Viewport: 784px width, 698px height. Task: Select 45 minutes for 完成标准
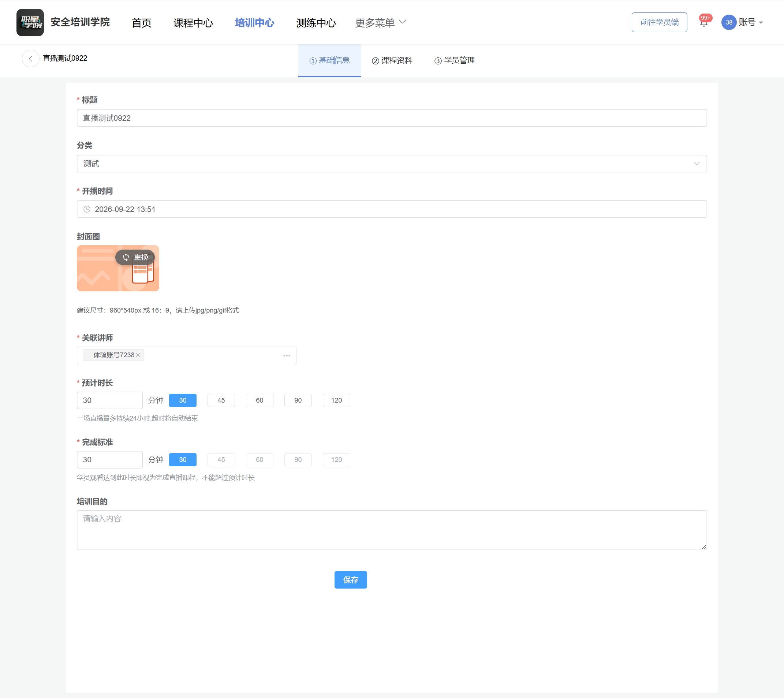tap(221, 460)
